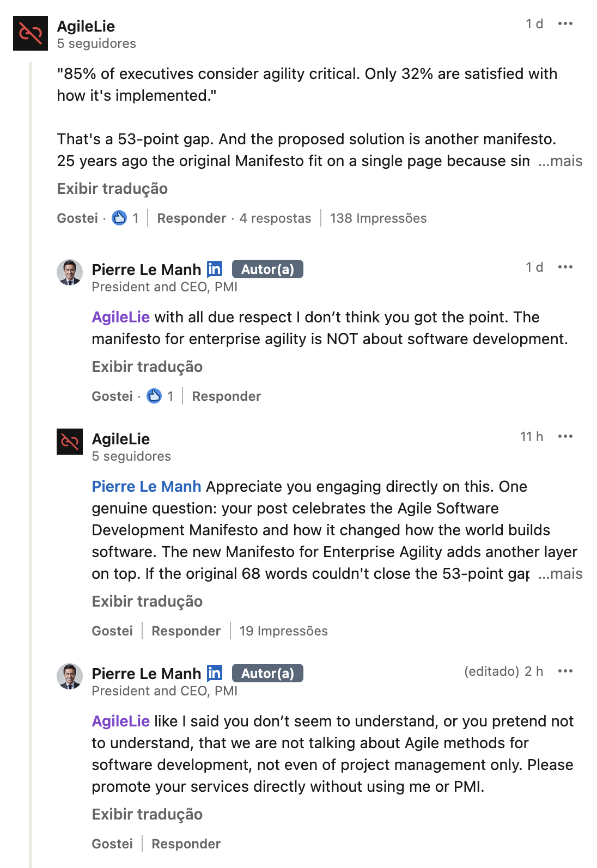This screenshot has height=868, width=597.
Task: Open Pierre Le Manh's avatar in edited reply
Action: coord(70,676)
